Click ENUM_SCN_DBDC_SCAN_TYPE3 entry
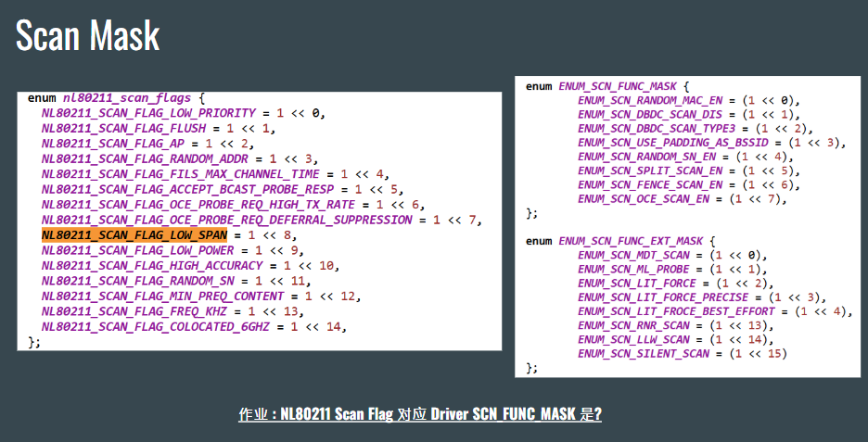Screen dimensions: 868x442 click(x=696, y=129)
